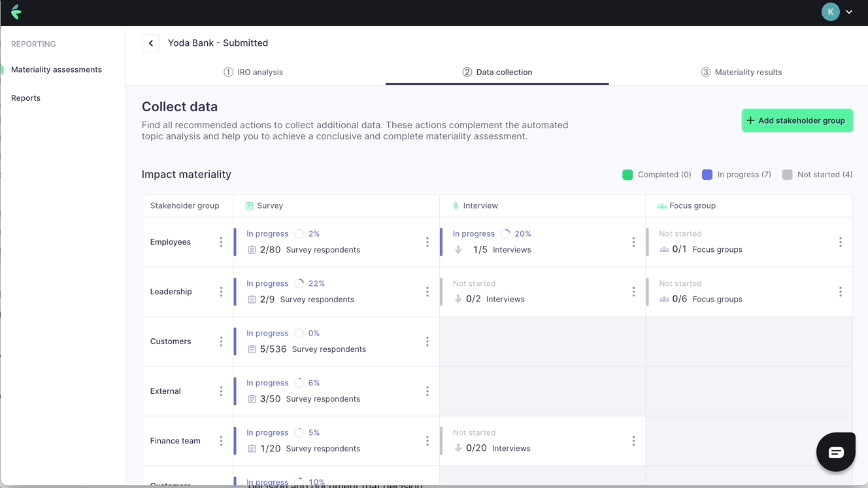Click the Survey column header icon

[x=249, y=205]
